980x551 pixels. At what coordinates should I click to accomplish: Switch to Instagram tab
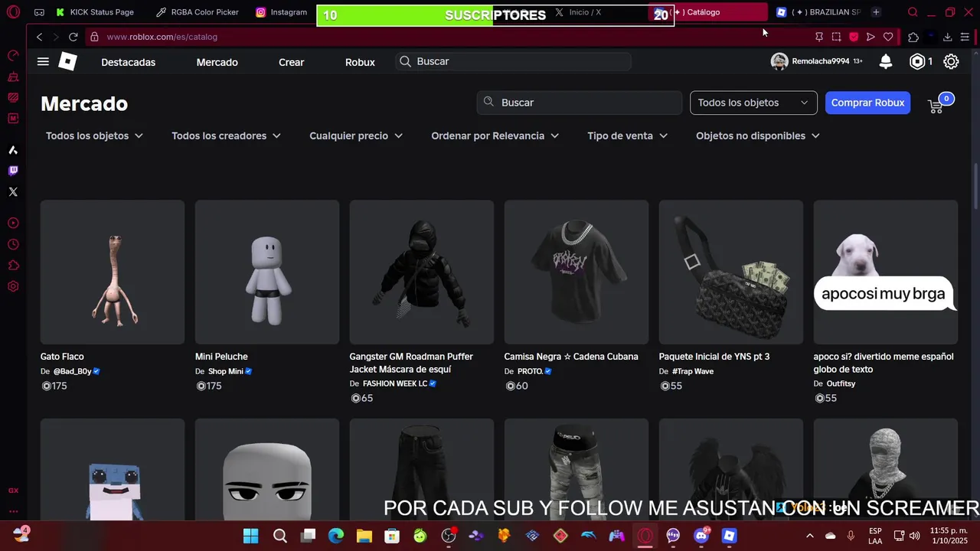point(281,12)
